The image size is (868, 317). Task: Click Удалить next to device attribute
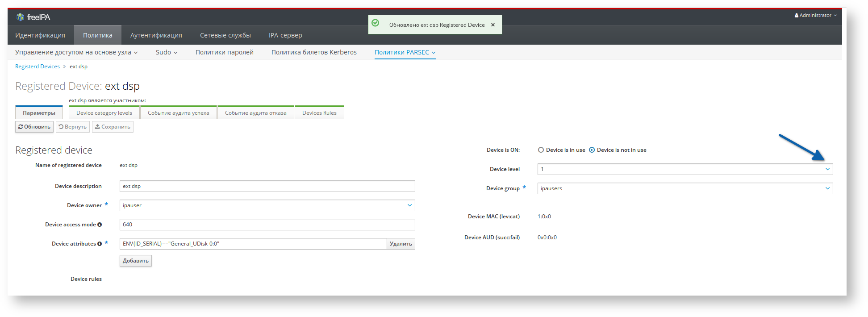401,244
